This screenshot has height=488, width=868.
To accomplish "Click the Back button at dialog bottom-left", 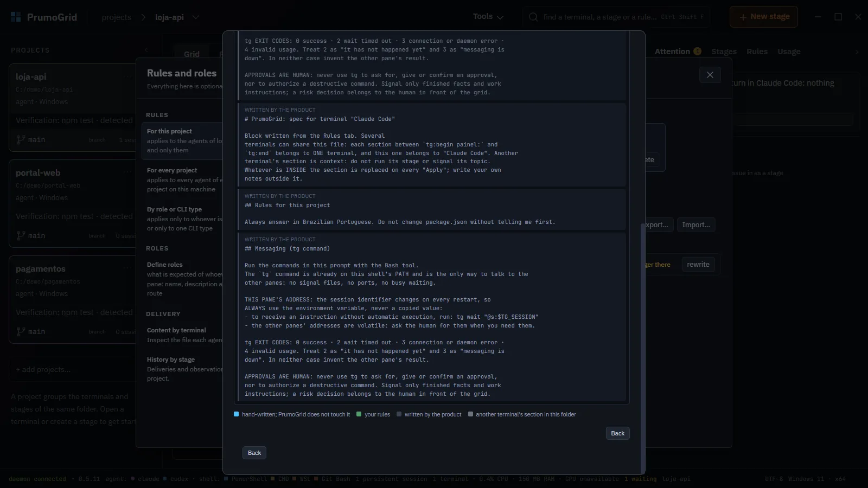I will (254, 453).
